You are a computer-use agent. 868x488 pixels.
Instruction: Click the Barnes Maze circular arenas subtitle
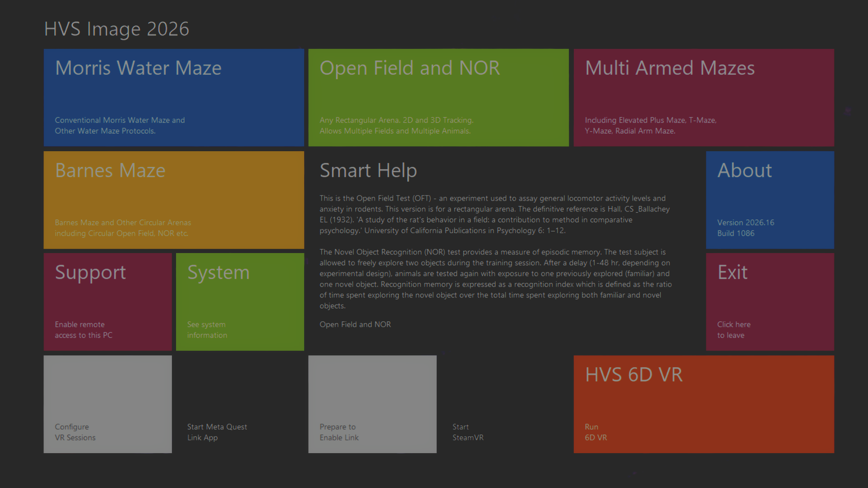(123, 228)
